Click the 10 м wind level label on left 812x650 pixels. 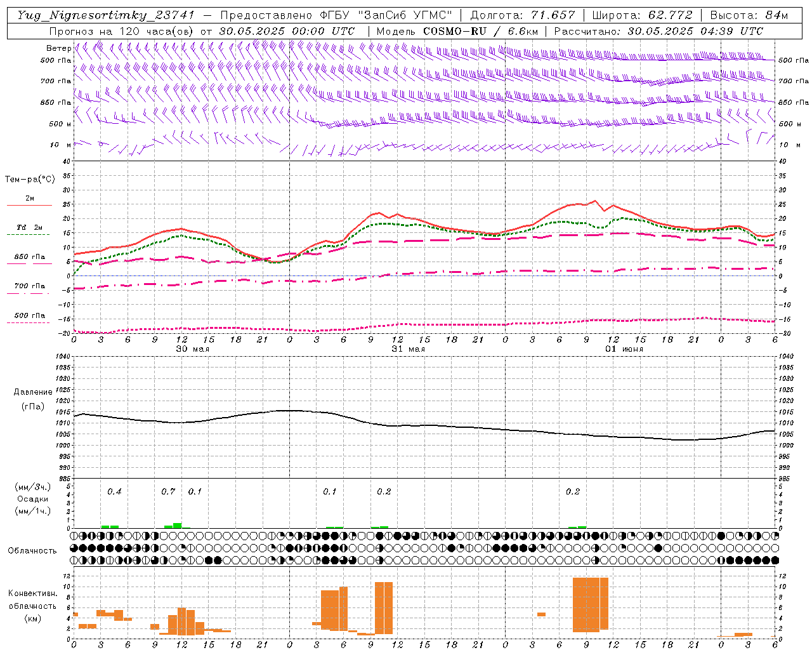coord(60,145)
